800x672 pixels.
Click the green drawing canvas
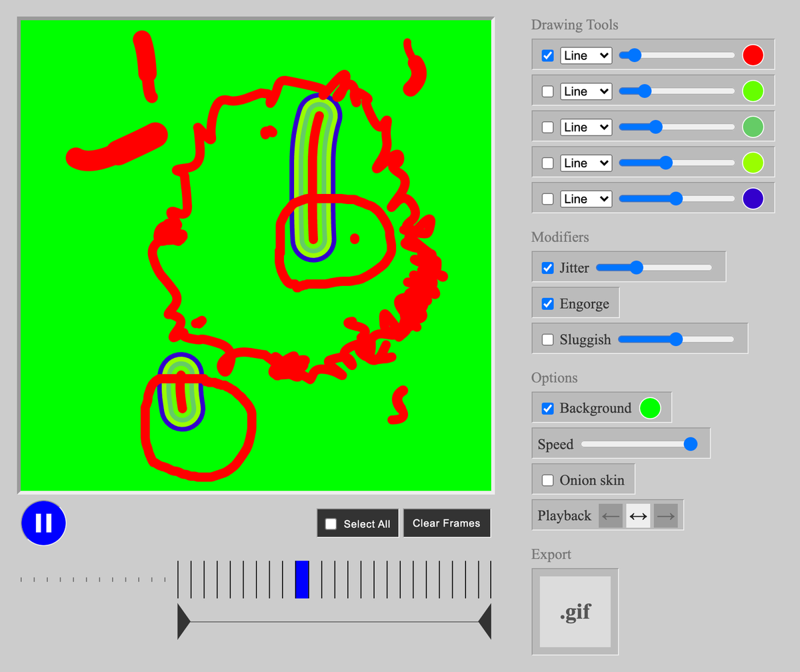257,255
